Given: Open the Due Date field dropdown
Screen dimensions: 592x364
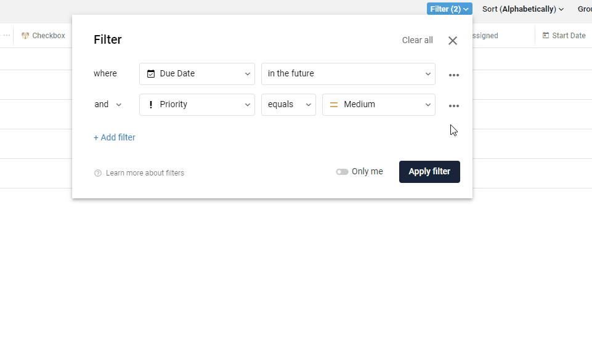Looking at the screenshot, I should pyautogui.click(x=197, y=74).
